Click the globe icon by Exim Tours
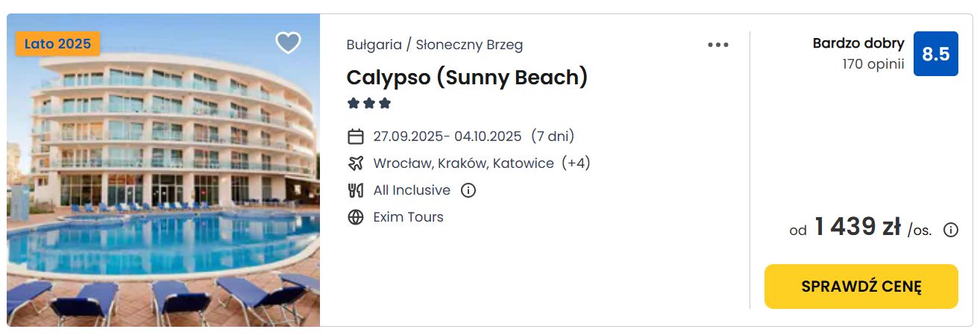The width and height of the screenshot is (980, 335). pyautogui.click(x=356, y=217)
